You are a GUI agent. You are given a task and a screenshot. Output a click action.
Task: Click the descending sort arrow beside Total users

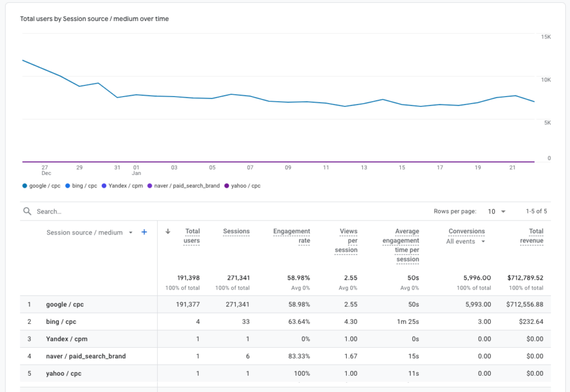coord(169,231)
